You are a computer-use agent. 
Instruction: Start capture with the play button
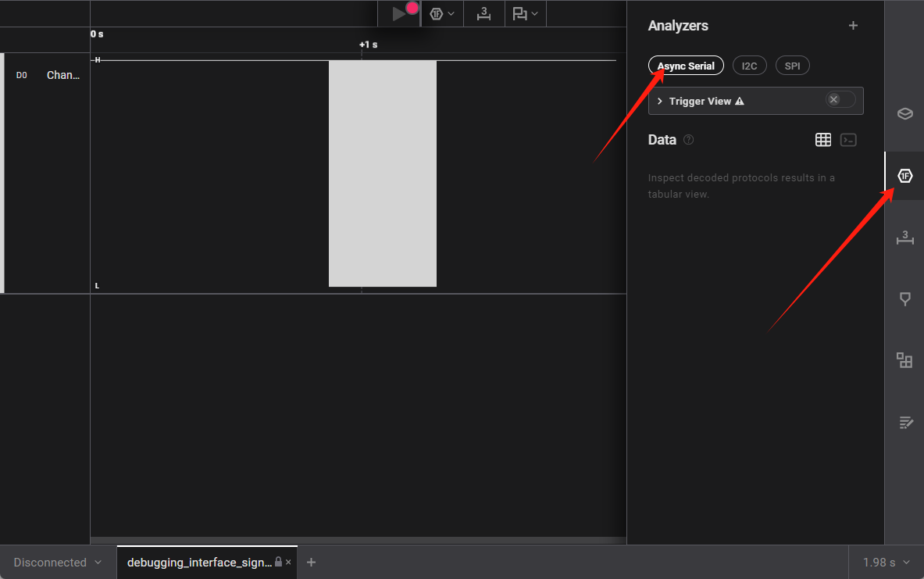tap(399, 14)
